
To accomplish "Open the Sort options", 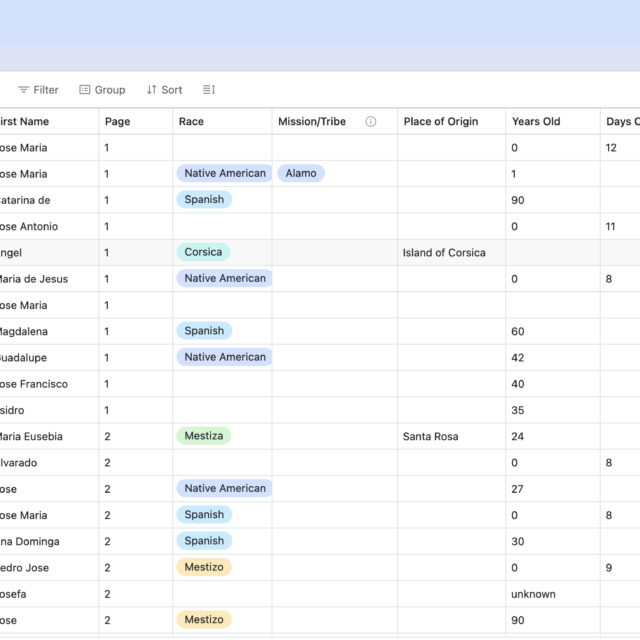I will 164,90.
